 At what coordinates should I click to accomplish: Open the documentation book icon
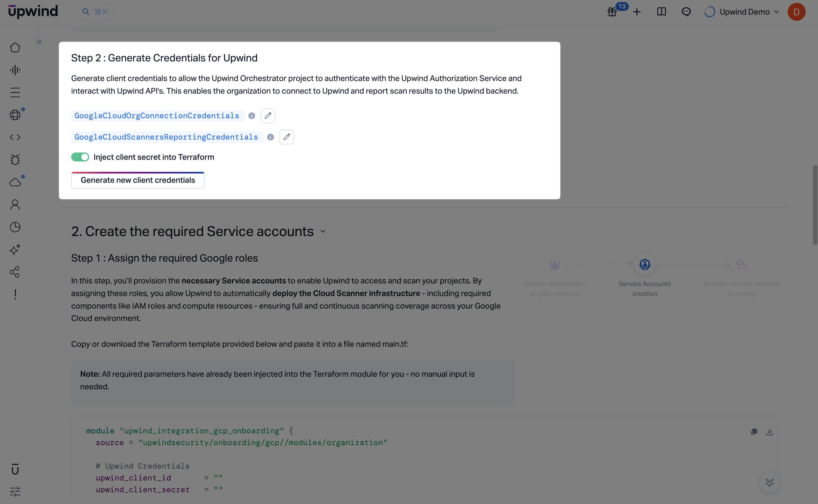[661, 12]
